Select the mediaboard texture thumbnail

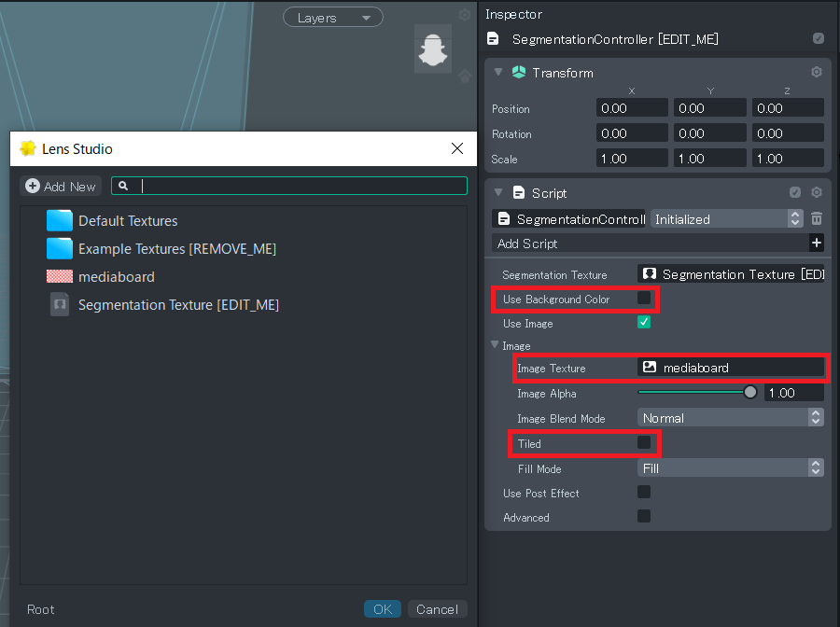tap(60, 277)
